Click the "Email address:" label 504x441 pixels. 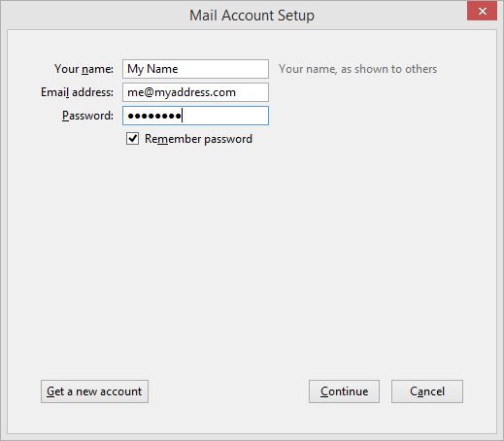[77, 92]
